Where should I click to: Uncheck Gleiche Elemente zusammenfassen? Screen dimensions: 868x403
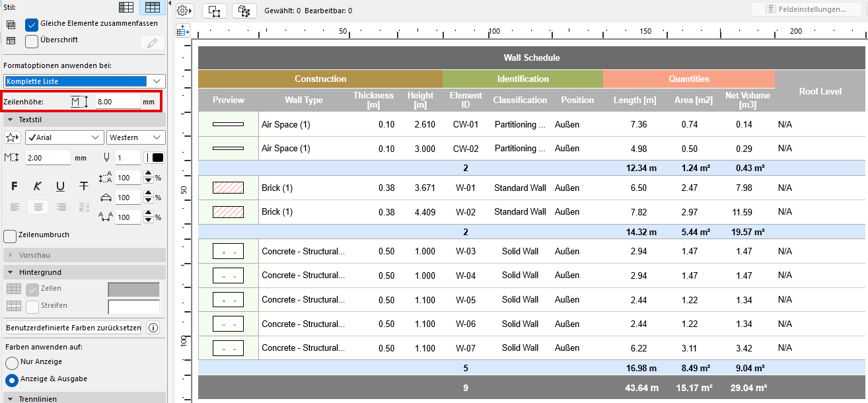tap(32, 24)
